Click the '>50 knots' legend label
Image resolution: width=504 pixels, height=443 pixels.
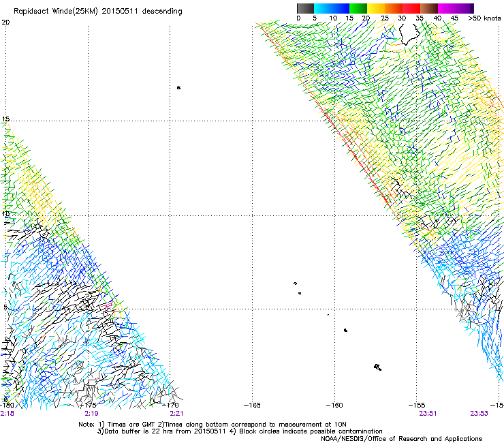(x=484, y=18)
